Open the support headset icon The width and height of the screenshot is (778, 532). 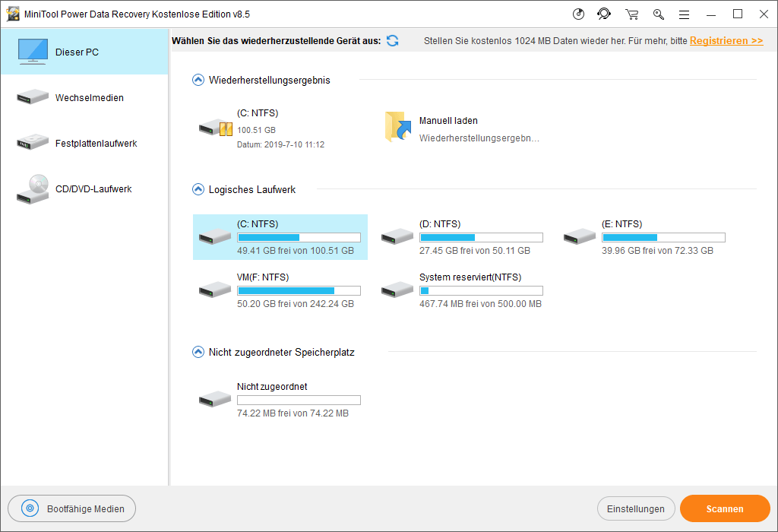click(x=604, y=14)
